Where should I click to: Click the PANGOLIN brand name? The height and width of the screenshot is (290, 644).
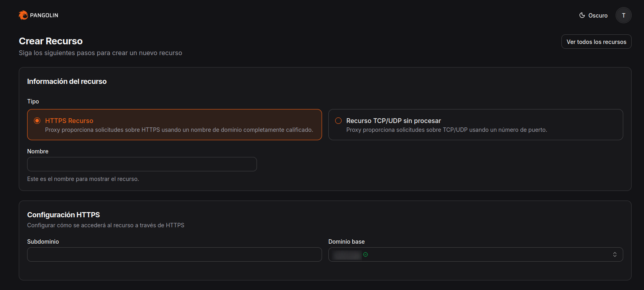(44, 15)
